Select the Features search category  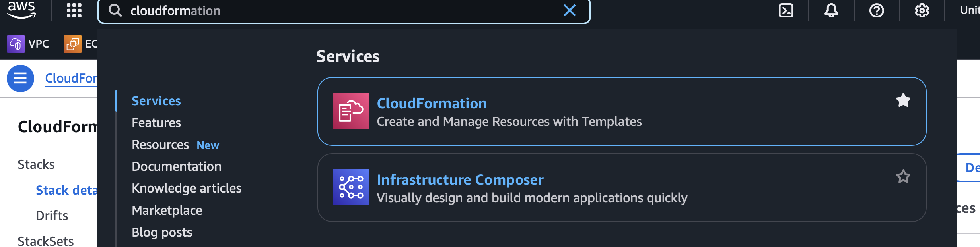[156, 123]
